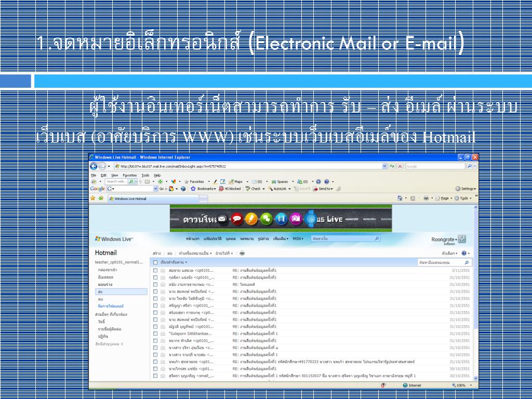The height and width of the screenshot is (399, 532).
Task: Click the print icon in the Hotmail toolbar
Action: click(x=242, y=253)
